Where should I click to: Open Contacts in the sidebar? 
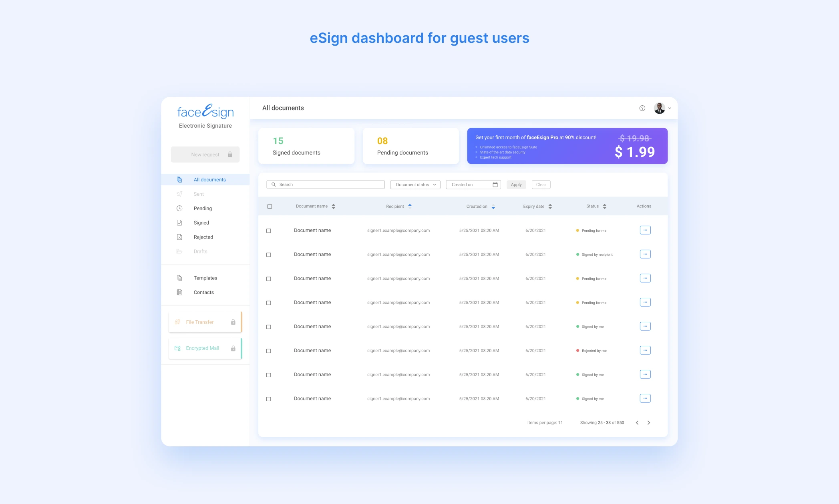(x=205, y=293)
